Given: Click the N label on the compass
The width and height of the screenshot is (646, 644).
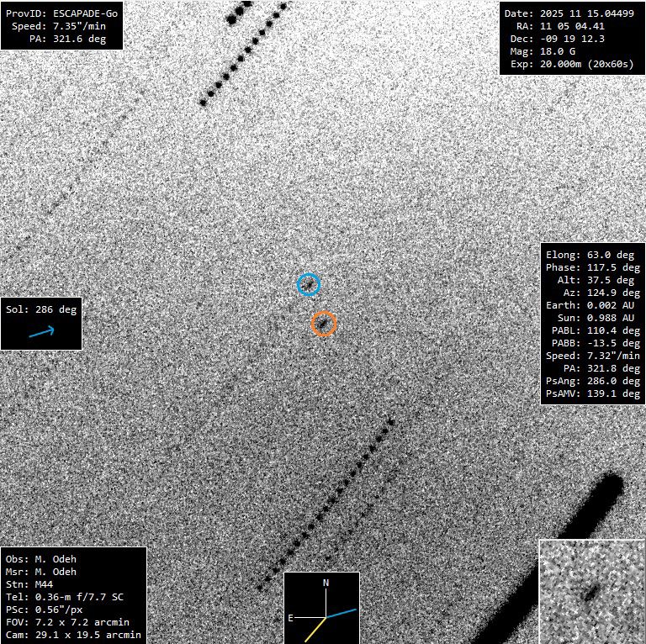Looking at the screenshot, I should 326,583.
